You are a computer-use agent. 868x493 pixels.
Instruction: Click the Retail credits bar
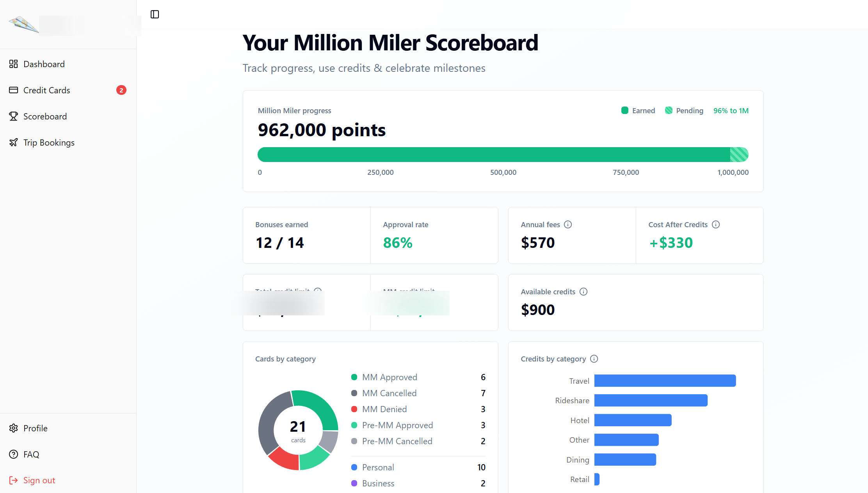[x=597, y=479]
